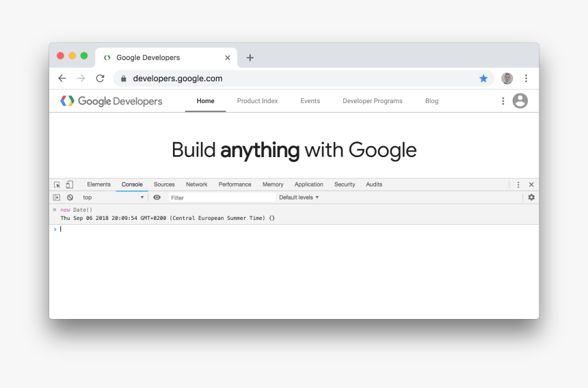588x388 pixels.
Task: Open the Performance panel
Action: pos(235,184)
